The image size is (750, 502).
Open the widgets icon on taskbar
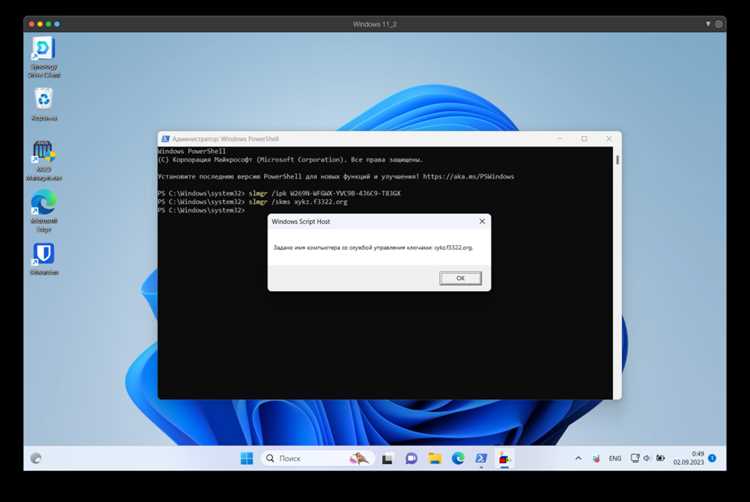[x=36, y=458]
